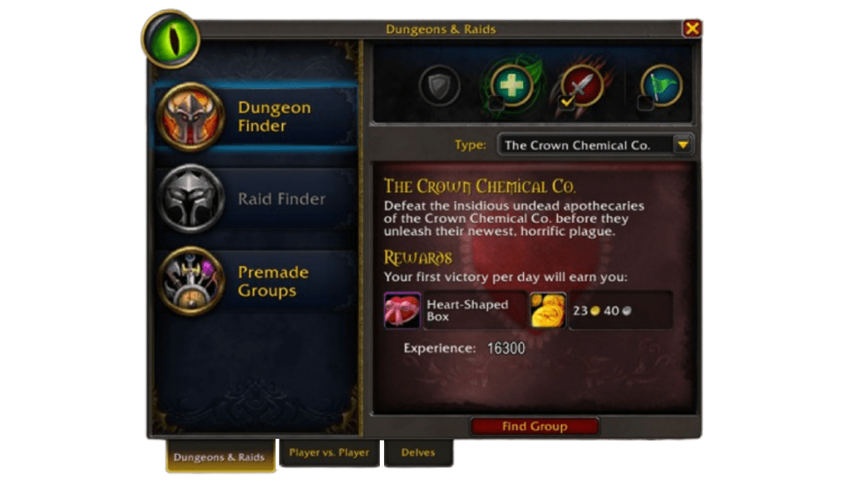Click the gold coins reward icon
Viewport: 868px width, 488px height.
click(548, 310)
